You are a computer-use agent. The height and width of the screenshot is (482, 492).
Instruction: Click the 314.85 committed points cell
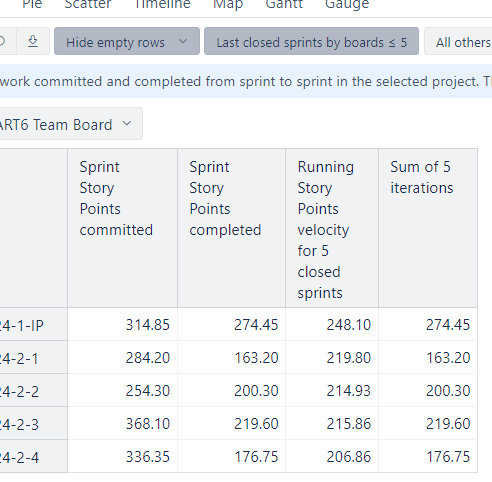123,324
